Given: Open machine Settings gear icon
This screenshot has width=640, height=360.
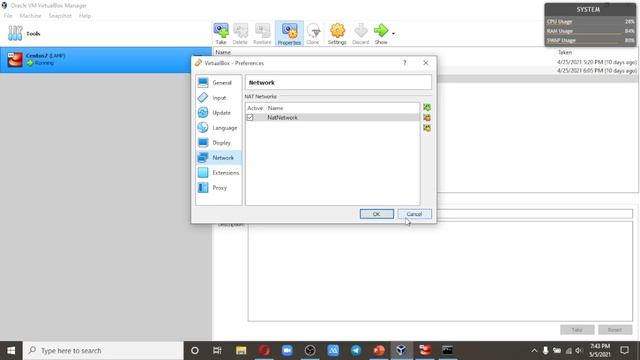Looking at the screenshot, I should 337,33.
